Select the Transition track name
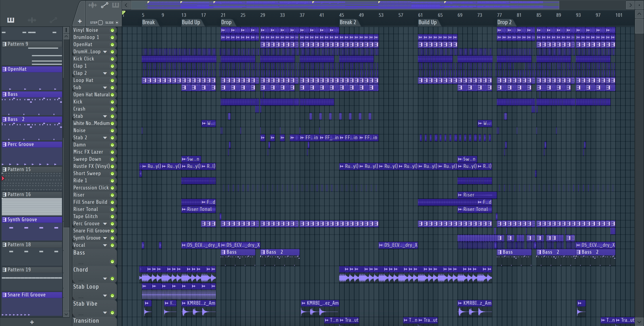The width and height of the screenshot is (644, 326). pos(86,321)
